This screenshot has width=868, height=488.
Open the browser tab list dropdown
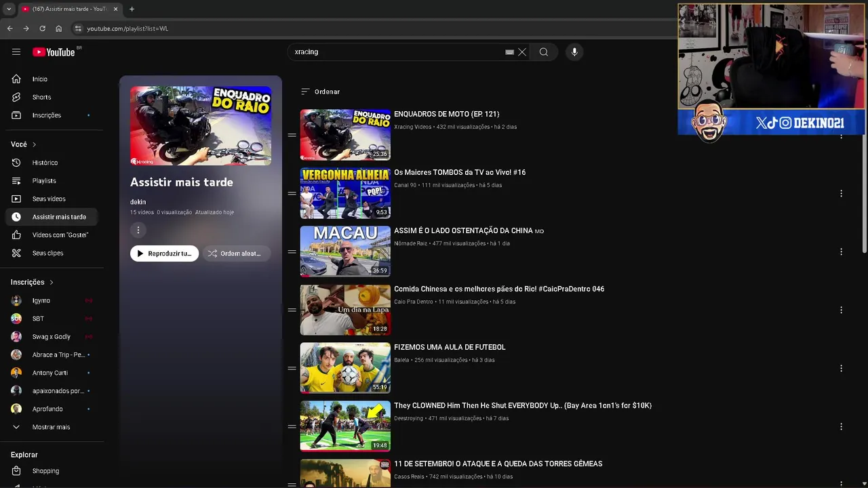[x=9, y=9]
